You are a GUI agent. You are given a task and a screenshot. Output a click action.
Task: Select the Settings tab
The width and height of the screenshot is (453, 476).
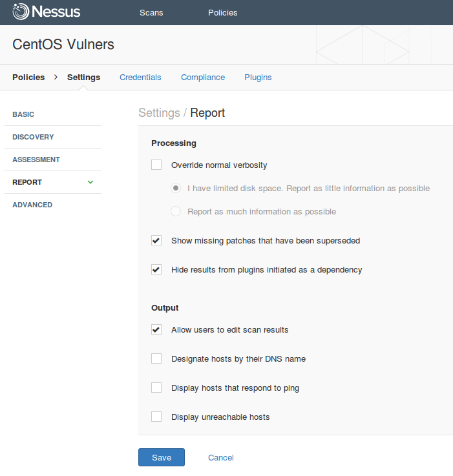coord(83,78)
